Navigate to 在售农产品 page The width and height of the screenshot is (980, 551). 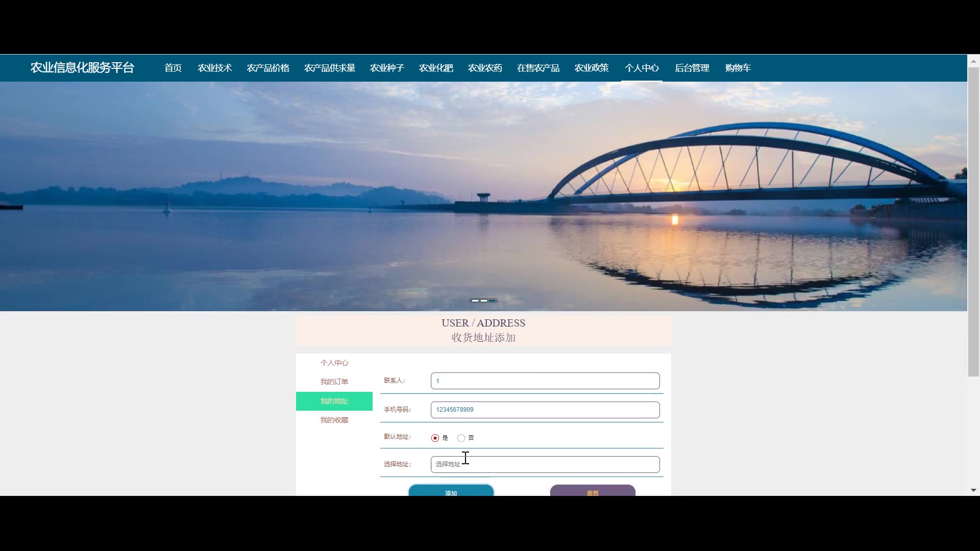point(538,68)
